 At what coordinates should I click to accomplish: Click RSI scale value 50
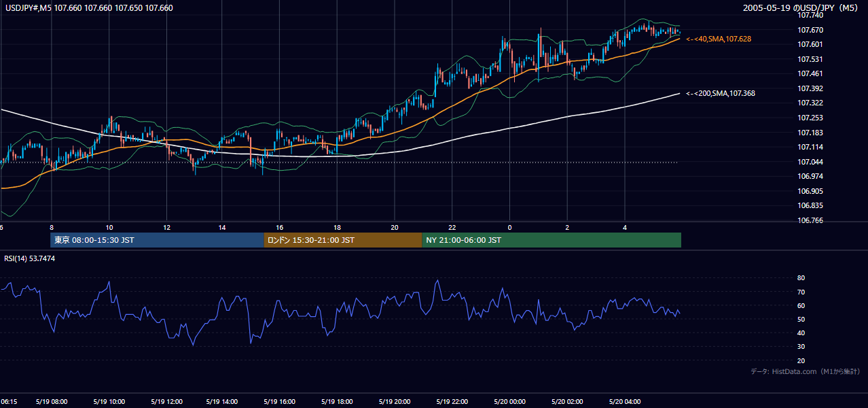click(801, 319)
